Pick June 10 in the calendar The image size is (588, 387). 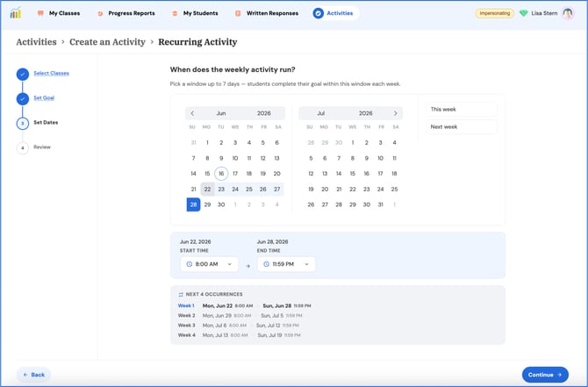pos(235,158)
